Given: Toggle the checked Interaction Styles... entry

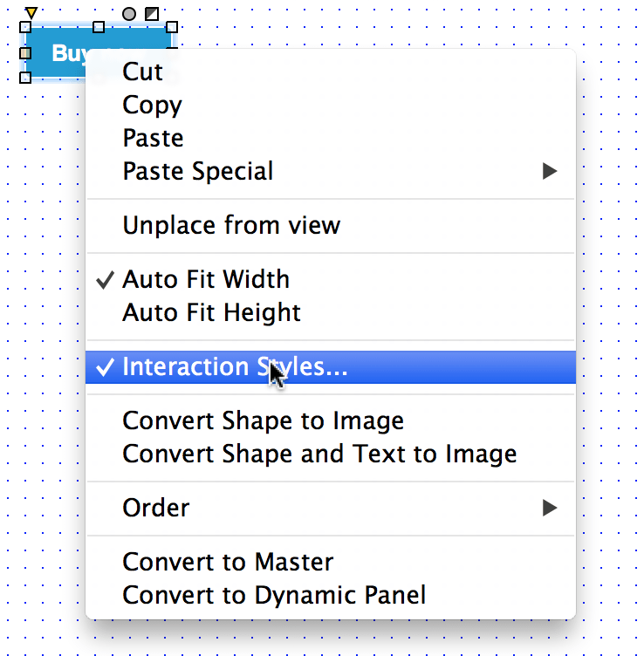Looking at the screenshot, I should click(x=235, y=367).
